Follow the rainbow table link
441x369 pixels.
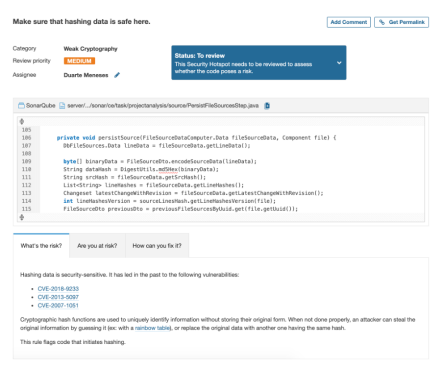152,328
